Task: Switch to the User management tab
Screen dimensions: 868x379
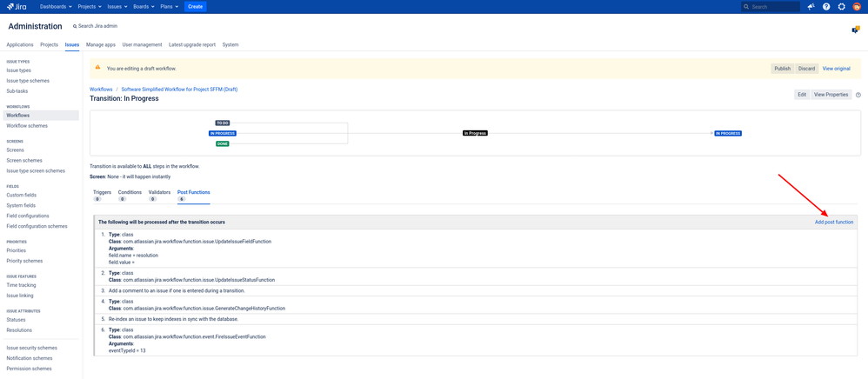Action: click(x=143, y=45)
